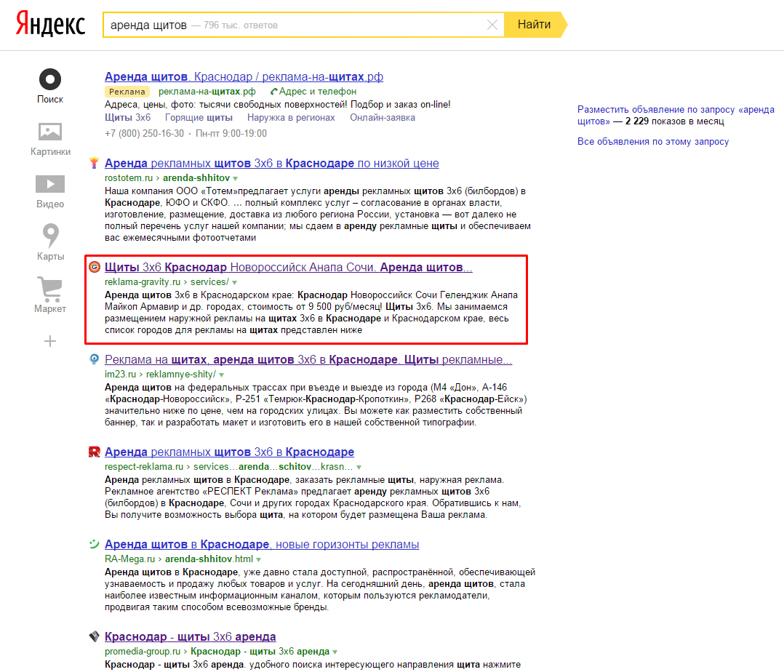The height and width of the screenshot is (672, 784).
Task: Open the Видео search section icon
Action: 50,184
